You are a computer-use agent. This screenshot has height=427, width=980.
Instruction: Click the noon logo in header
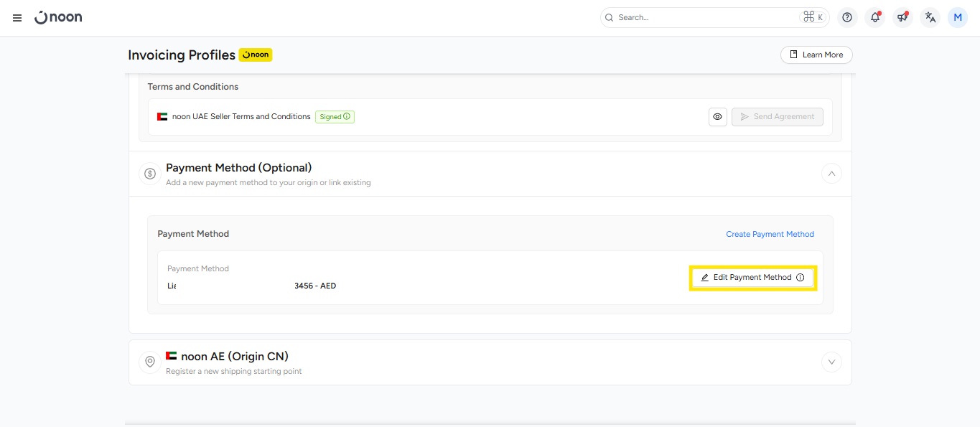[x=58, y=17]
